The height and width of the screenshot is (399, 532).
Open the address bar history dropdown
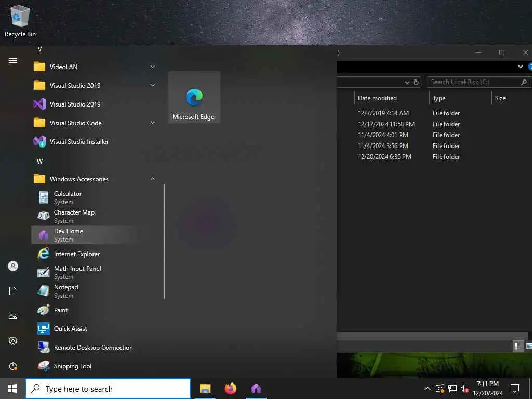pyautogui.click(x=407, y=83)
